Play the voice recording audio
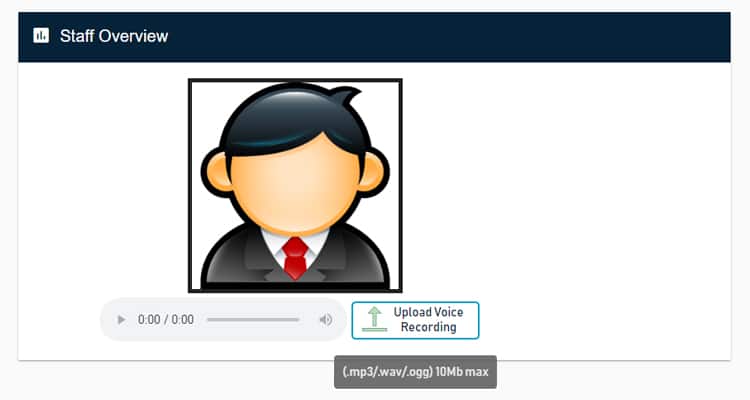This screenshot has height=400, width=750. coord(121,320)
